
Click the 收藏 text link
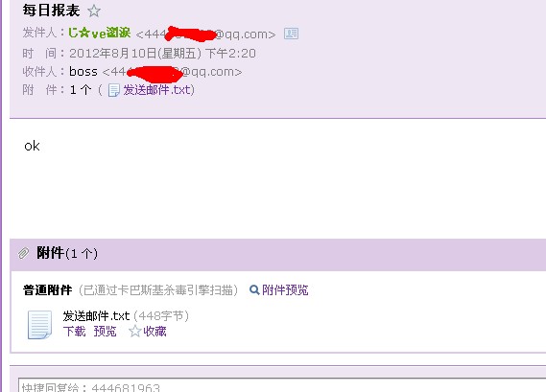(x=154, y=331)
